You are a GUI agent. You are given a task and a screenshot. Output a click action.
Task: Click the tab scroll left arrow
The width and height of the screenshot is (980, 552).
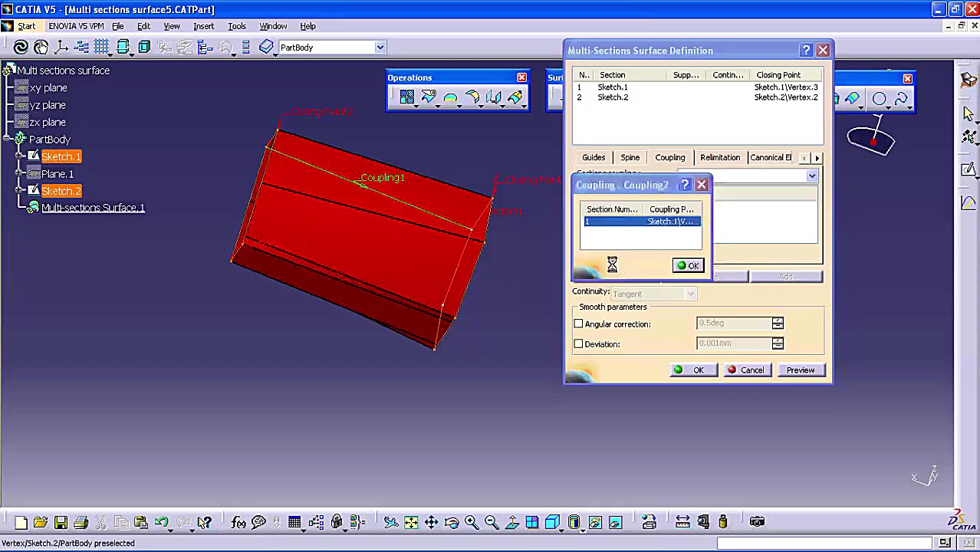[x=804, y=158]
